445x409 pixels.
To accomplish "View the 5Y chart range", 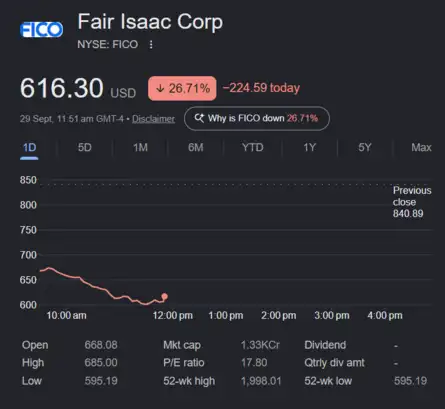I will [365, 147].
